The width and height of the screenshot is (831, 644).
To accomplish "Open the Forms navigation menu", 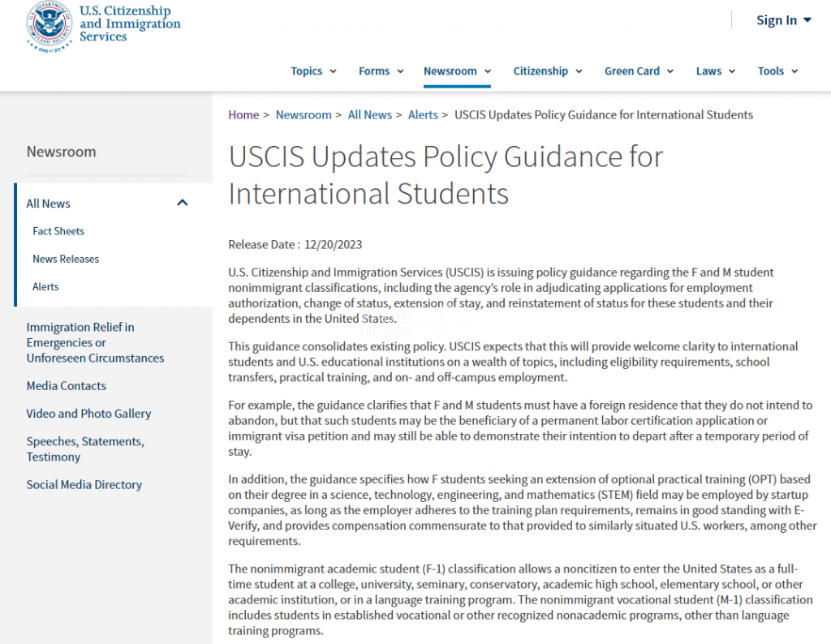I will [x=381, y=71].
